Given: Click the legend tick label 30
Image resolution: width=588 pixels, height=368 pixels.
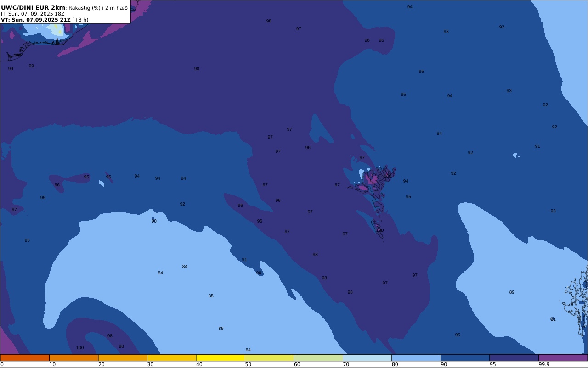Looking at the screenshot, I should pos(150,364).
